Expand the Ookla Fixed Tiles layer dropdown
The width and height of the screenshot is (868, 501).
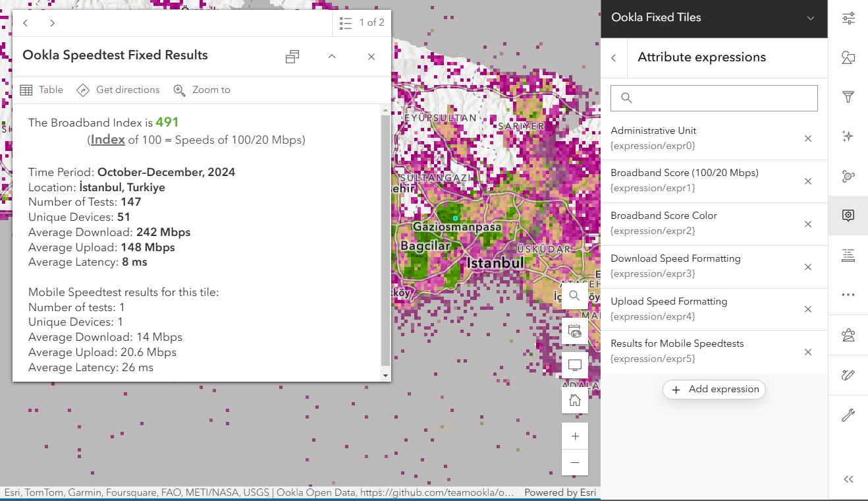(811, 18)
